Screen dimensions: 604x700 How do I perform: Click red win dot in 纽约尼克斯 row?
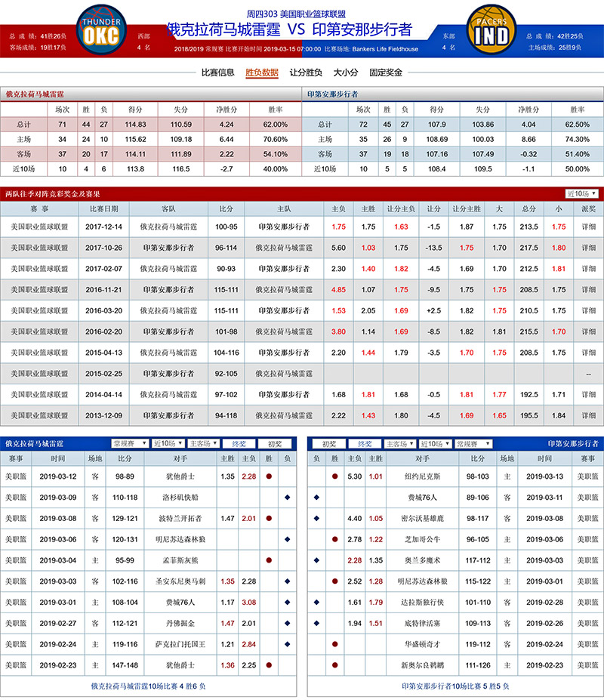pos(334,476)
